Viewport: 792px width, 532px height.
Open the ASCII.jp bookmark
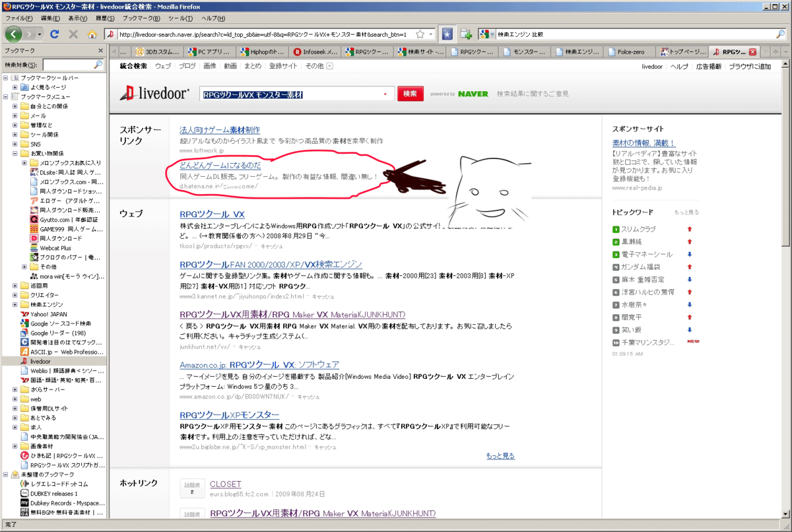[x=61, y=352]
